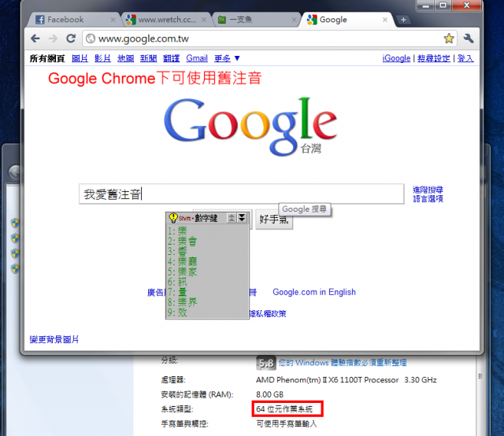Click 所有網頁 in Google's nav bar

pos(47,58)
